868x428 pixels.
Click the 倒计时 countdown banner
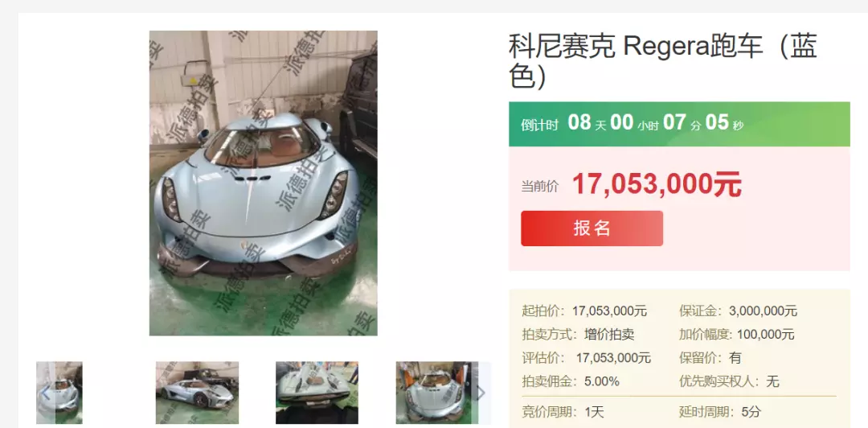(679, 124)
